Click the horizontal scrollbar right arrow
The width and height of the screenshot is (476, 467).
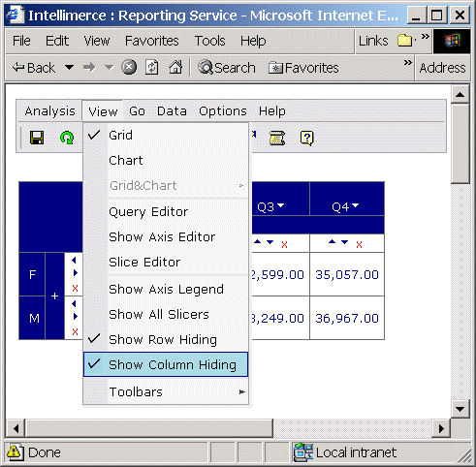click(441, 428)
